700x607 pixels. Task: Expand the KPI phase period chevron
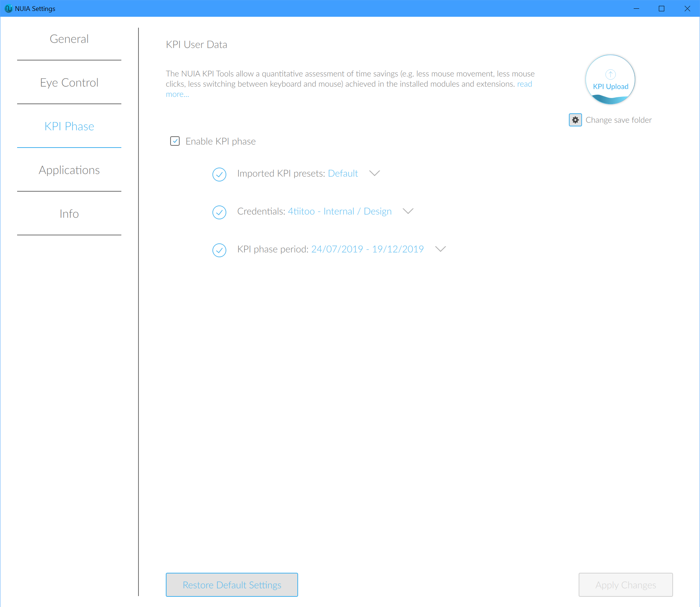pyautogui.click(x=441, y=249)
